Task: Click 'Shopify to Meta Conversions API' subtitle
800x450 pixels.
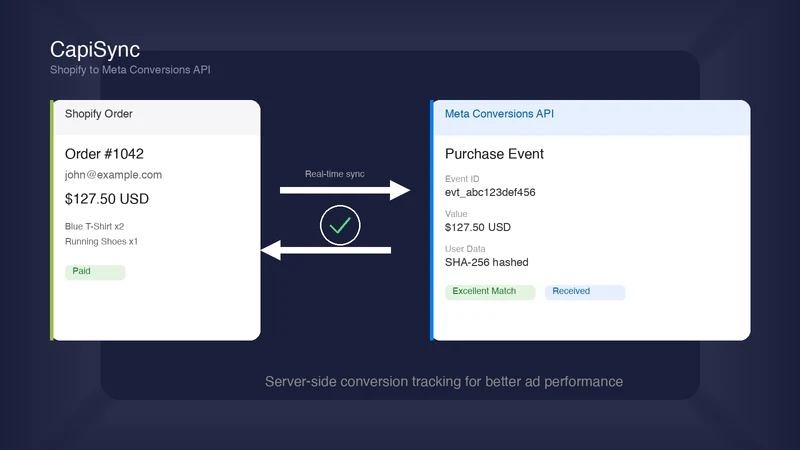Action: [130, 70]
